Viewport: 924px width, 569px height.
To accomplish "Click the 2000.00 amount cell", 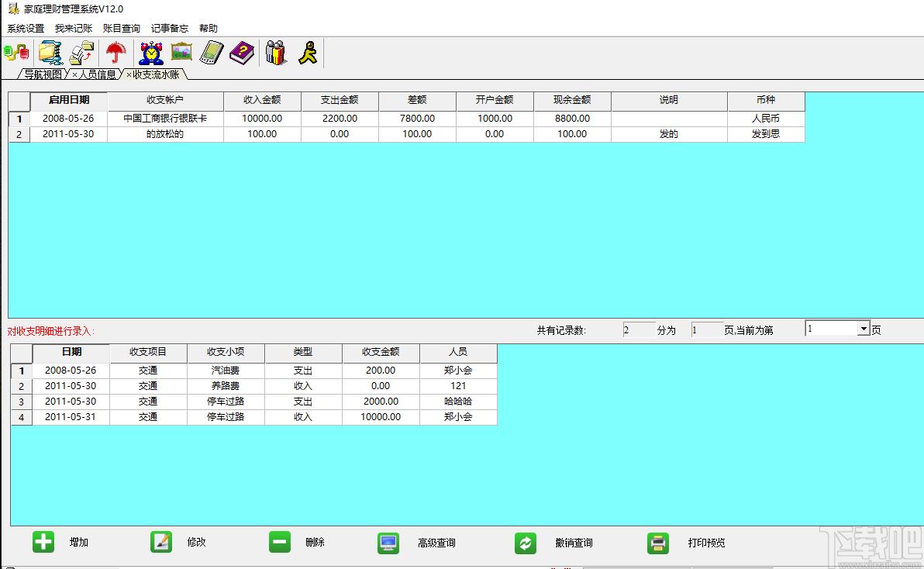I will [x=381, y=401].
